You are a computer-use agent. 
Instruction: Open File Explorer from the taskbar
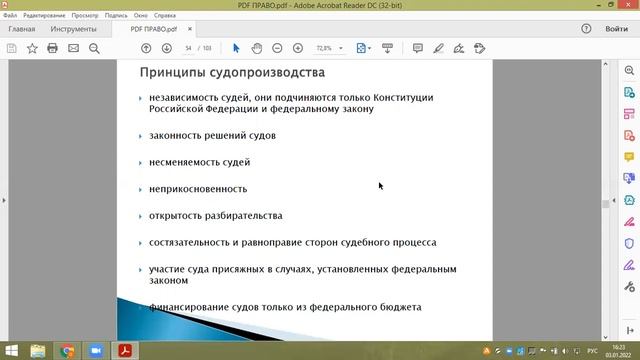click(38, 351)
